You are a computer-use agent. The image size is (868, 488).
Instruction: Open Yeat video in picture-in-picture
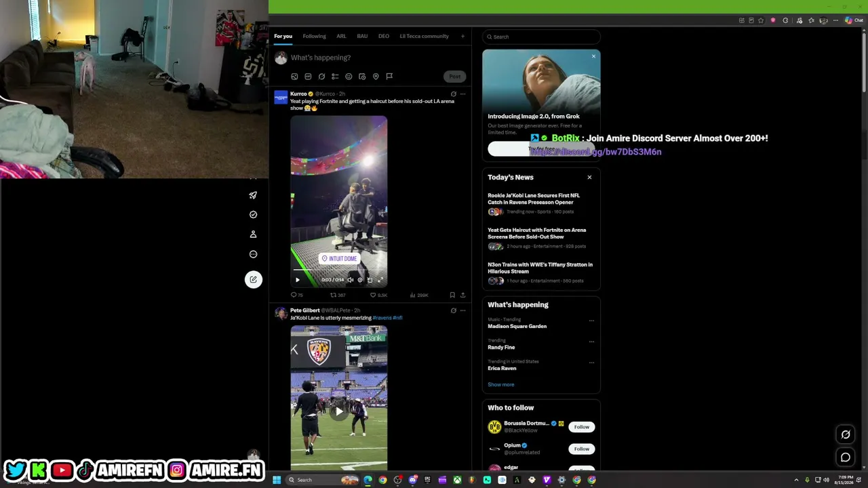(370, 280)
